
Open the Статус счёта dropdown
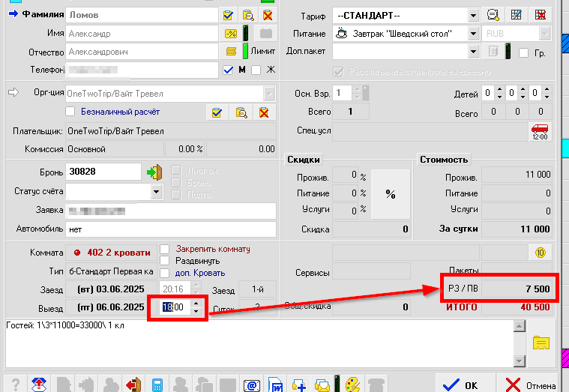pyautogui.click(x=156, y=192)
